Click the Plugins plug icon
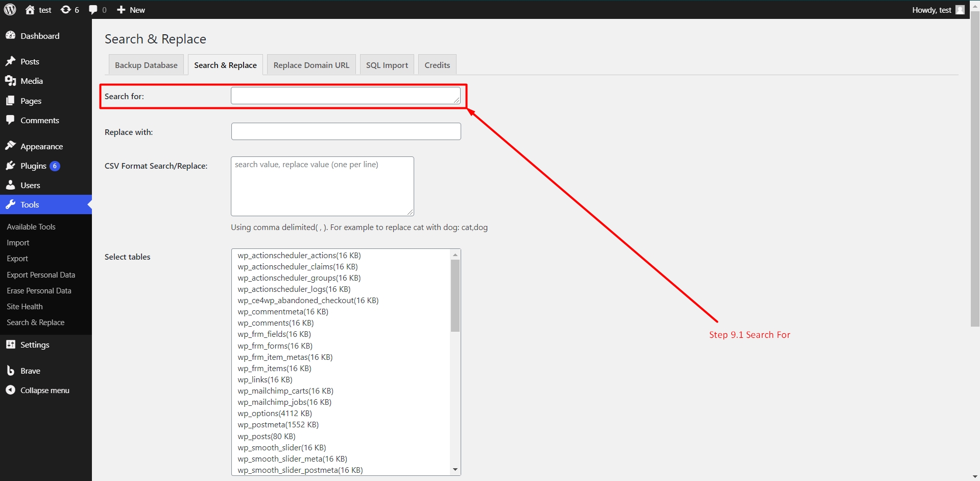 click(10, 166)
